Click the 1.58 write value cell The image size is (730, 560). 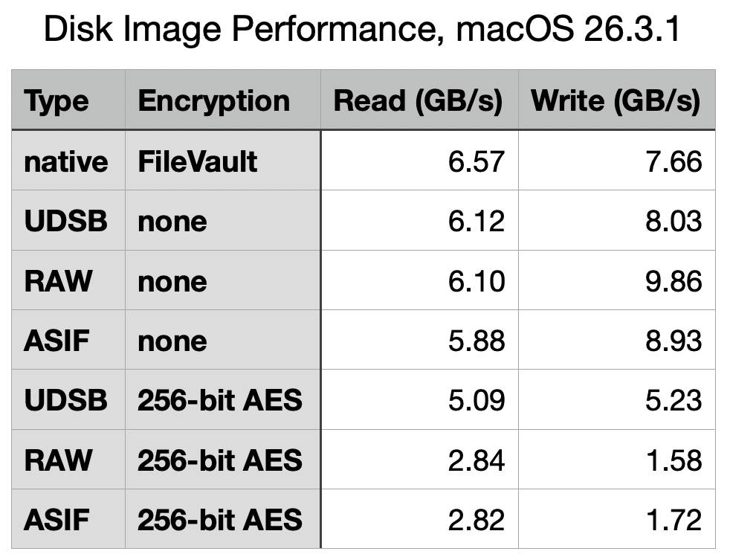click(674, 460)
